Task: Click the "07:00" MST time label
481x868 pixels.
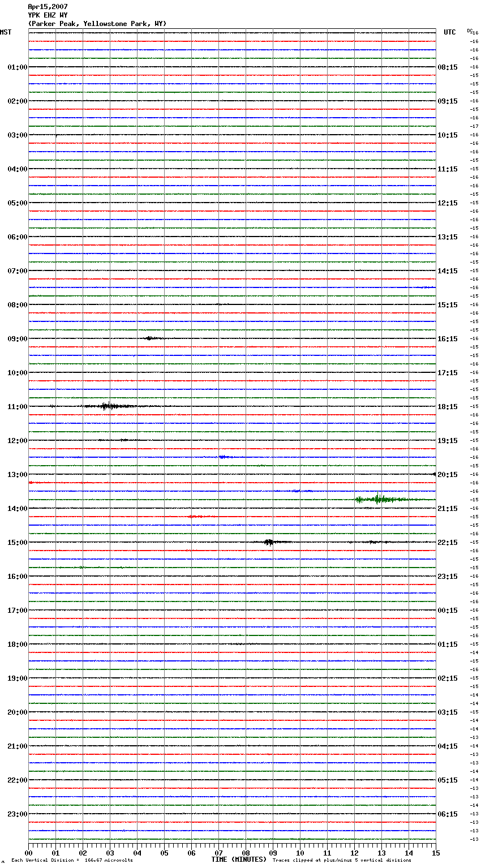Action: point(18,271)
